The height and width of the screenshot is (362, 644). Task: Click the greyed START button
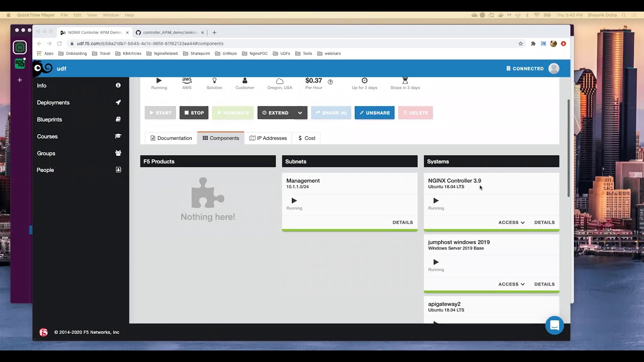160,113
